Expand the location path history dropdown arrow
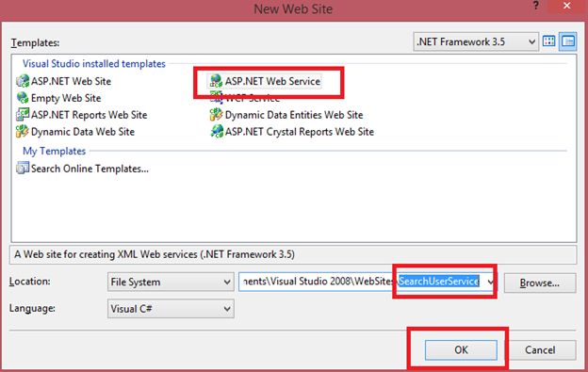 click(x=490, y=282)
